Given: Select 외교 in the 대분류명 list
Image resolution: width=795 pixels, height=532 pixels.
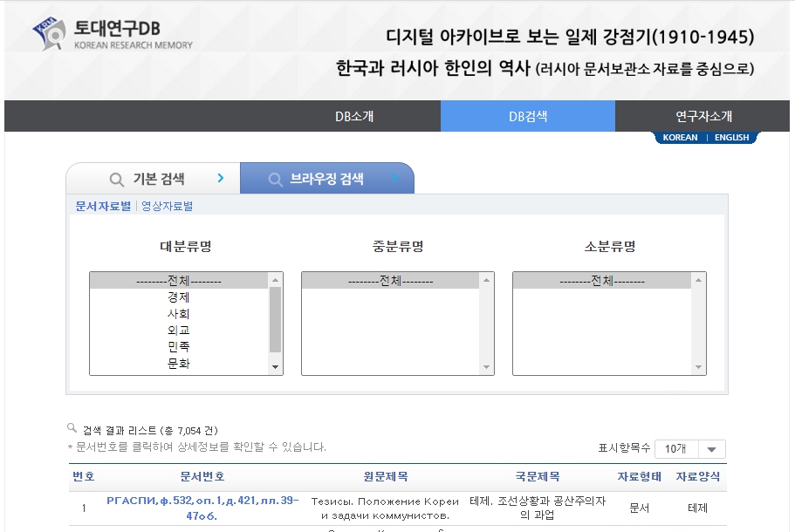Looking at the screenshot, I should click(179, 331).
